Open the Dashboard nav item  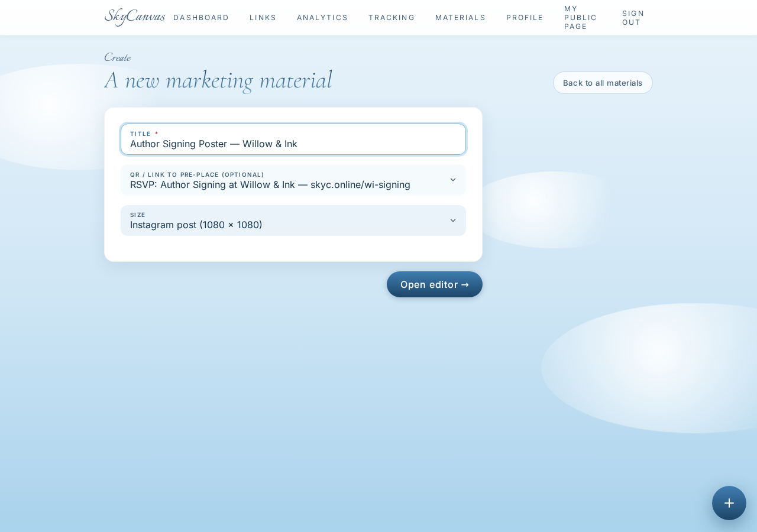pos(201,18)
